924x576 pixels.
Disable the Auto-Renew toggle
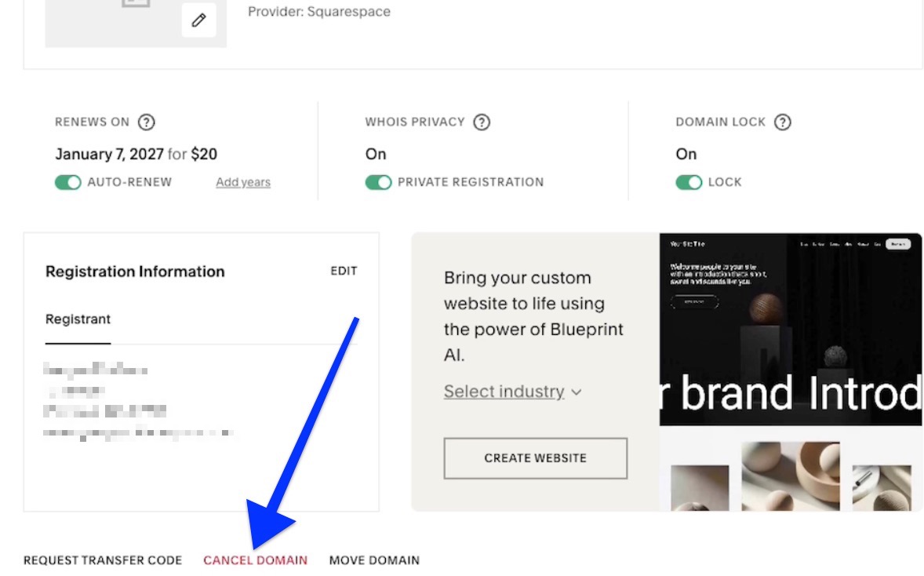point(68,181)
